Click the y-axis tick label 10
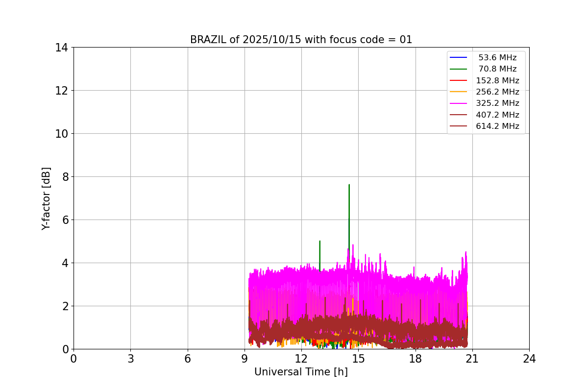 point(61,134)
